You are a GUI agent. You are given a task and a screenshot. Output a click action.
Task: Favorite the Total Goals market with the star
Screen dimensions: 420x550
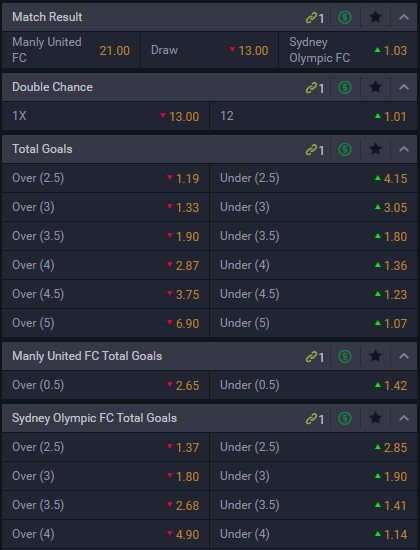click(x=375, y=149)
